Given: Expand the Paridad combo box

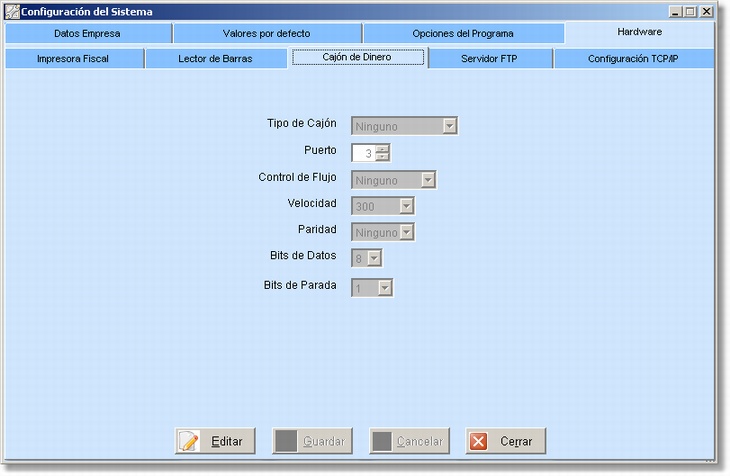Looking at the screenshot, I should pos(406,232).
